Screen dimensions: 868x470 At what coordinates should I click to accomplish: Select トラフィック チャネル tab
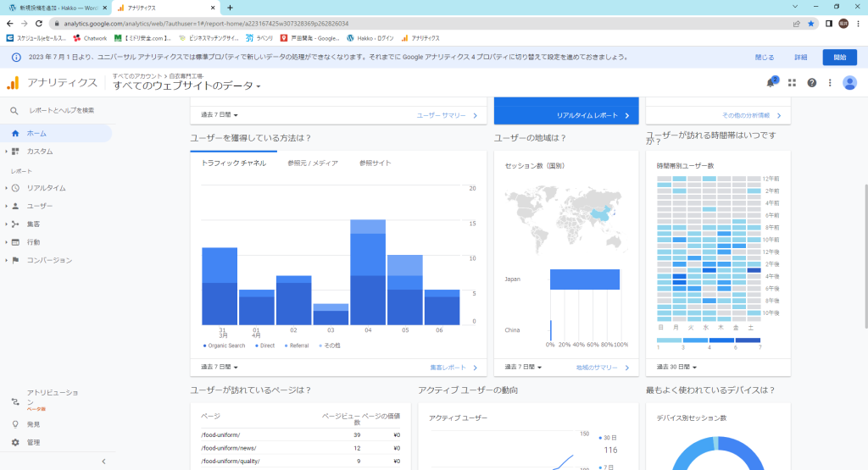[234, 163]
